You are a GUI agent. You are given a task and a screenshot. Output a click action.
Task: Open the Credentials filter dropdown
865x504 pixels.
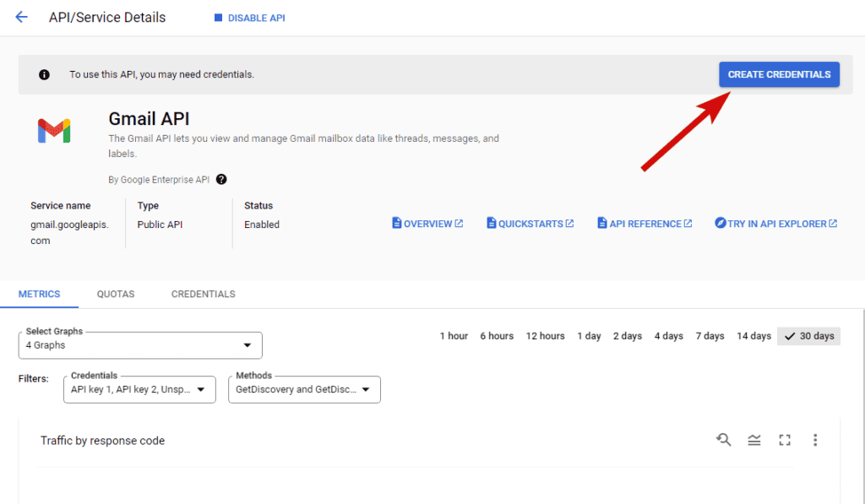[139, 389]
